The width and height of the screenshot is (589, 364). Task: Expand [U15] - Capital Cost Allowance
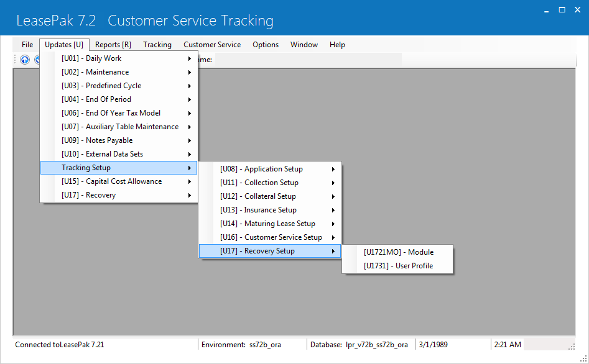tap(119, 181)
